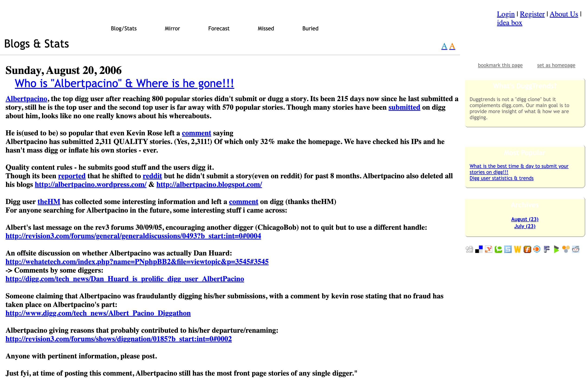Screen dimensions: 588x383
Task: Open the July (23) archive
Action: 524,226
